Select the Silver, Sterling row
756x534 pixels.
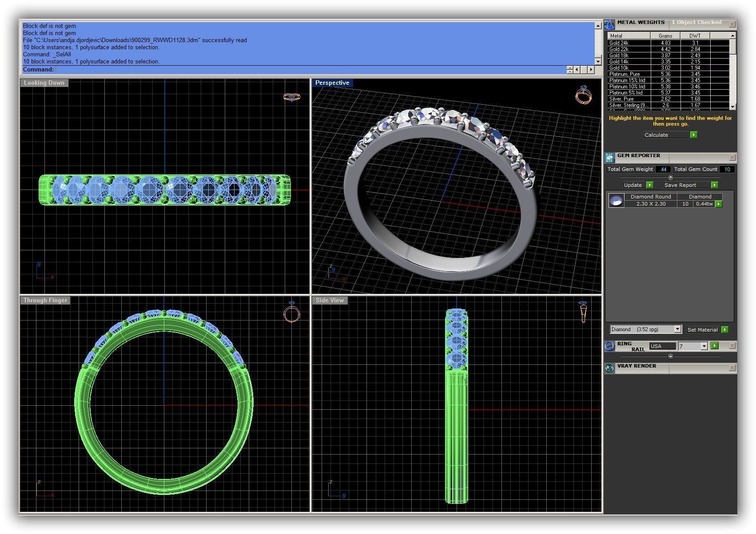click(x=668, y=105)
